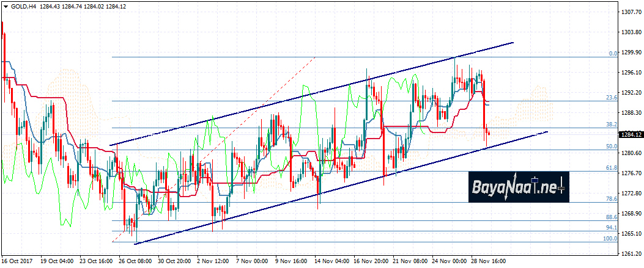The height and width of the screenshot is (268, 644).
Task: Click the 100.0 Fibonacci level label
Action: tap(610, 239)
